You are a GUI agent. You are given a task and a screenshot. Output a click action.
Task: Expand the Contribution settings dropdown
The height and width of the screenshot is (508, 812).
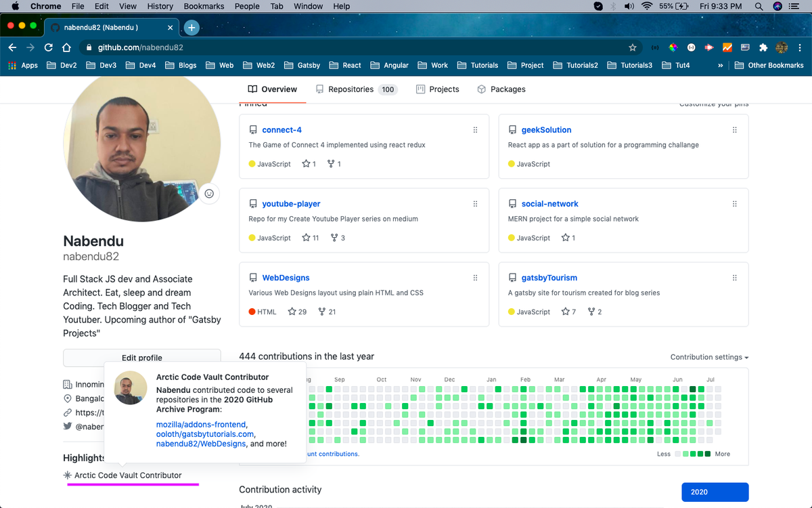[709, 357]
